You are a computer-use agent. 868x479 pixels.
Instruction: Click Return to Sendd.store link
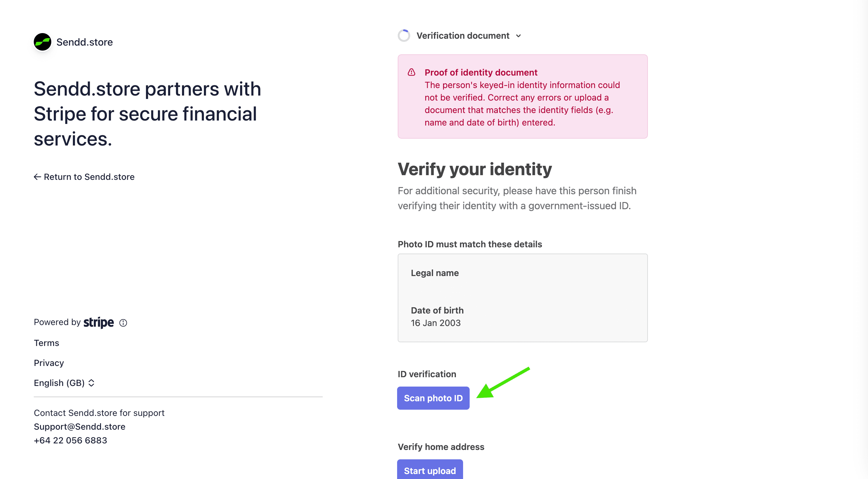click(84, 177)
